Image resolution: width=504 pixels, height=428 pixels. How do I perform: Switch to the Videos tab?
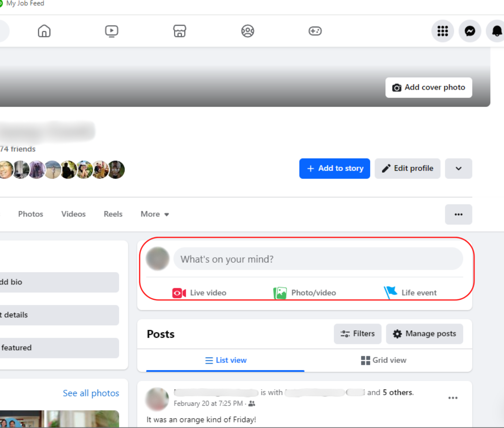point(73,214)
